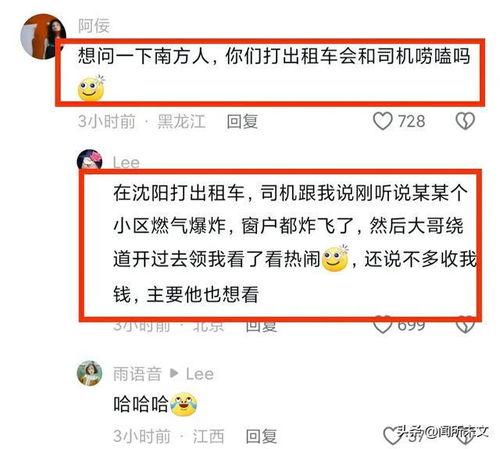Select Lee's Shenyang gas explosion comment text
The width and height of the screenshot is (500, 449).
click(x=295, y=244)
